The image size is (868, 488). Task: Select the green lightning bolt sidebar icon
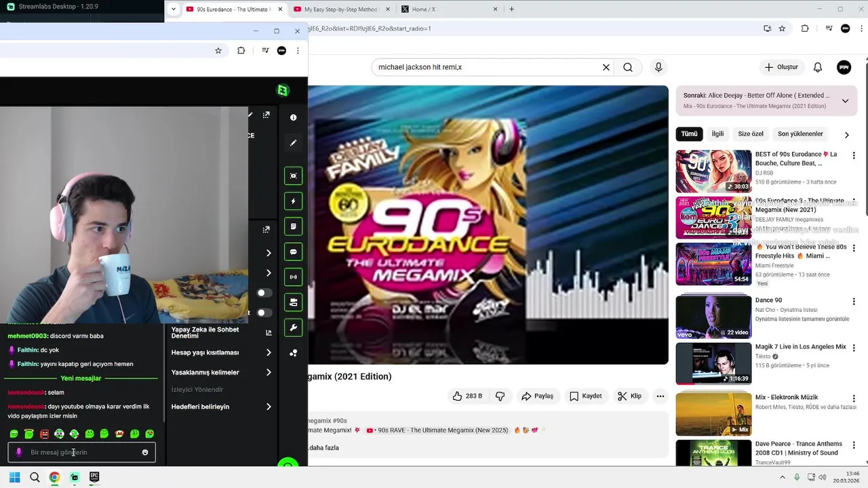point(293,201)
